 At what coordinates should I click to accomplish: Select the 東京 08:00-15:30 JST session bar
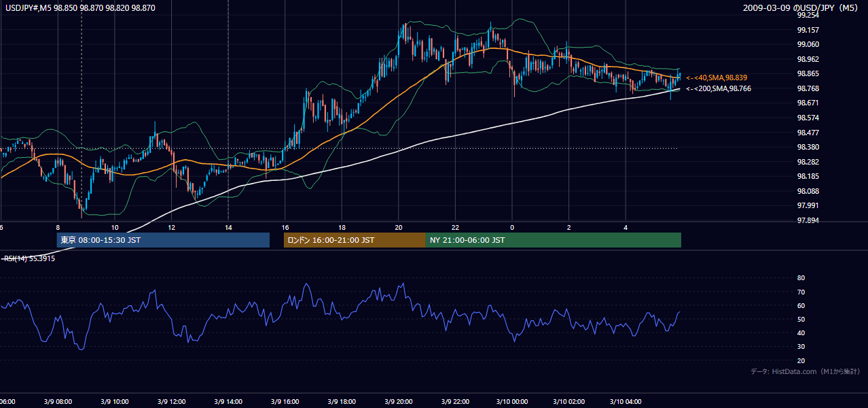pyautogui.click(x=163, y=240)
